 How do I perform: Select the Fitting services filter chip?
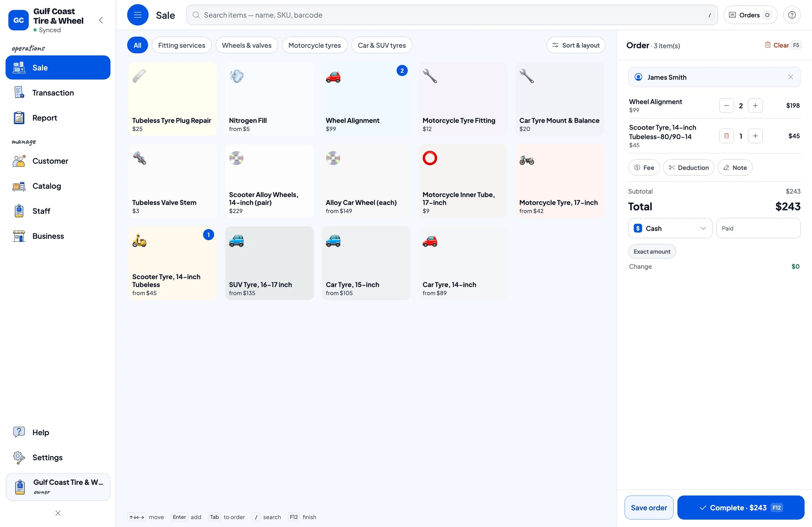coord(181,45)
